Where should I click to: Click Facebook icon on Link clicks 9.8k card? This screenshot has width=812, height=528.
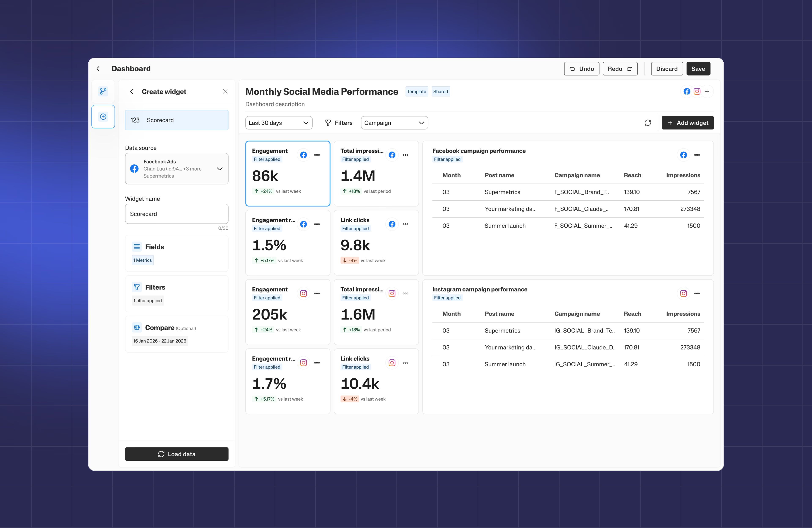[x=392, y=224]
